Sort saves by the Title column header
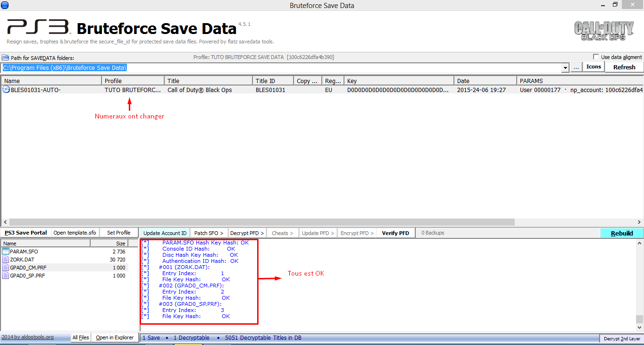This screenshot has width=644, height=345. [x=209, y=81]
